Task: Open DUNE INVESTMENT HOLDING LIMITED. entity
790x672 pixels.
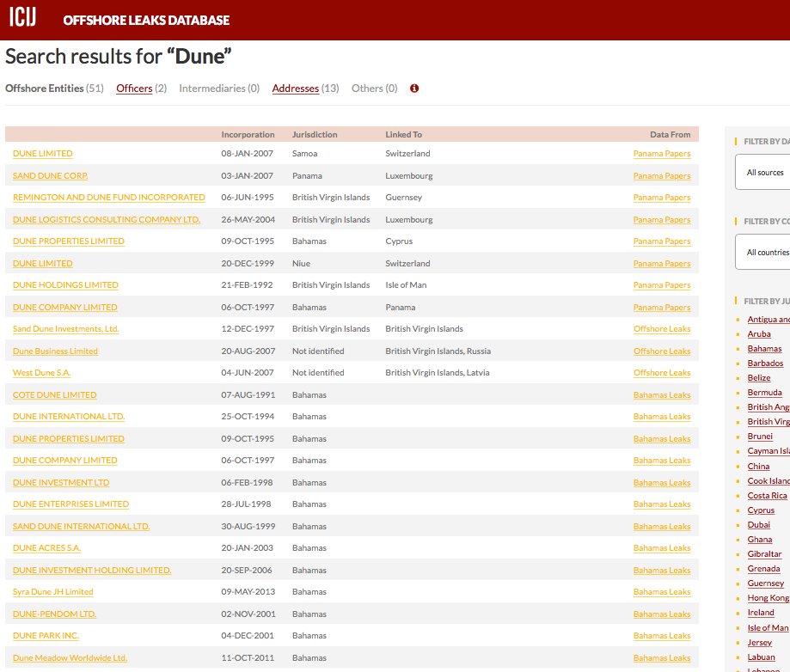Action: tap(92, 571)
